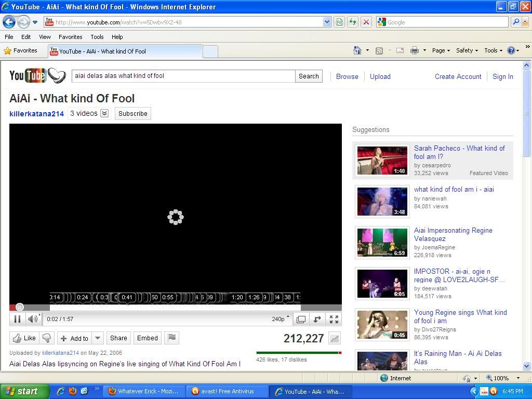This screenshot has width=532, height=399.
Task: Click the thumbs up Like button
Action: coord(24,338)
